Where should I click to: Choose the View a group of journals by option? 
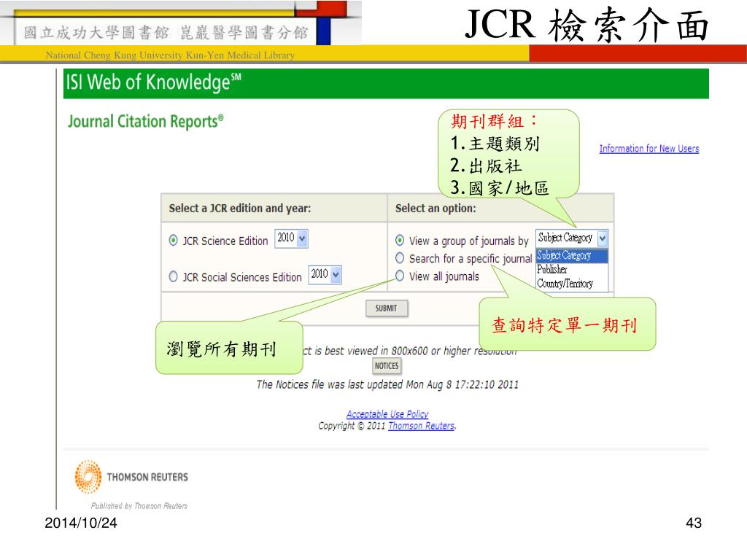pyautogui.click(x=400, y=240)
